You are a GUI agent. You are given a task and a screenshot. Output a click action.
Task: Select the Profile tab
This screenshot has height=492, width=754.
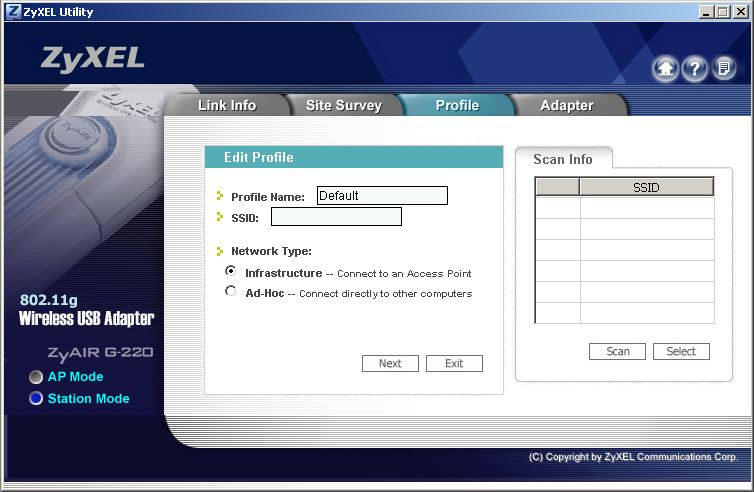pos(457,105)
